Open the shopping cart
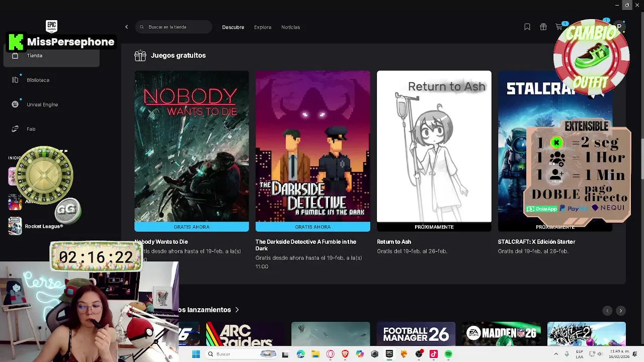Viewport: 644px width, 362px height. click(559, 27)
